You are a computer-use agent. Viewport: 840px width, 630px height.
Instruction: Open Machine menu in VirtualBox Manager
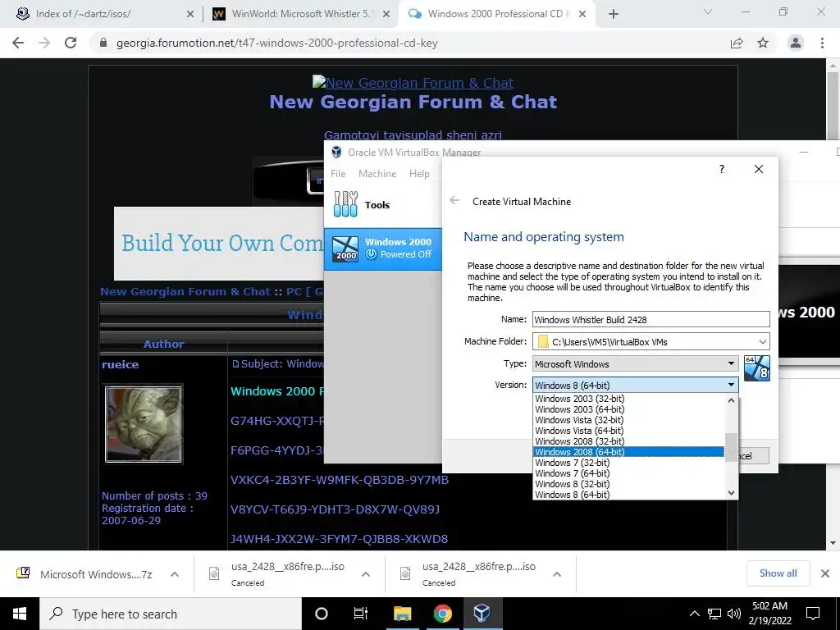click(377, 174)
